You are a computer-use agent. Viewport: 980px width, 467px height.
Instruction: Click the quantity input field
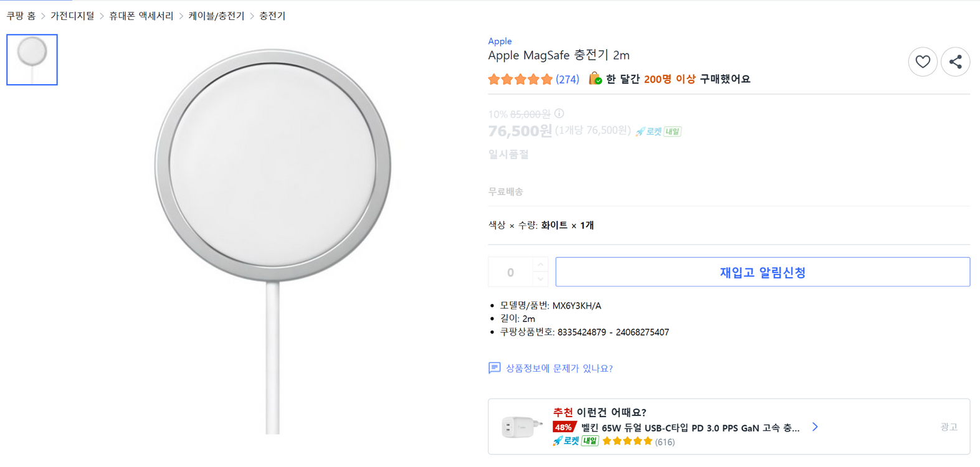[510, 272]
